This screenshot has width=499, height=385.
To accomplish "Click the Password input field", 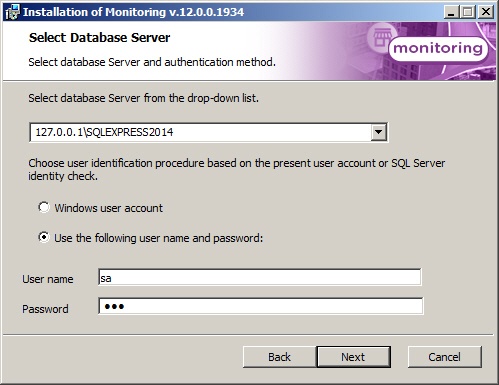I will click(261, 306).
